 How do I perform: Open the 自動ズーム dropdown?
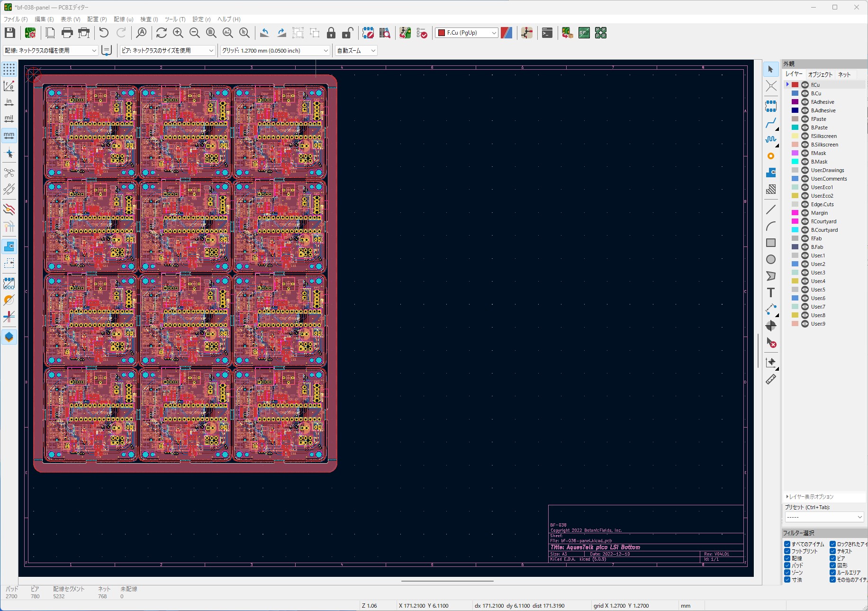click(x=373, y=50)
